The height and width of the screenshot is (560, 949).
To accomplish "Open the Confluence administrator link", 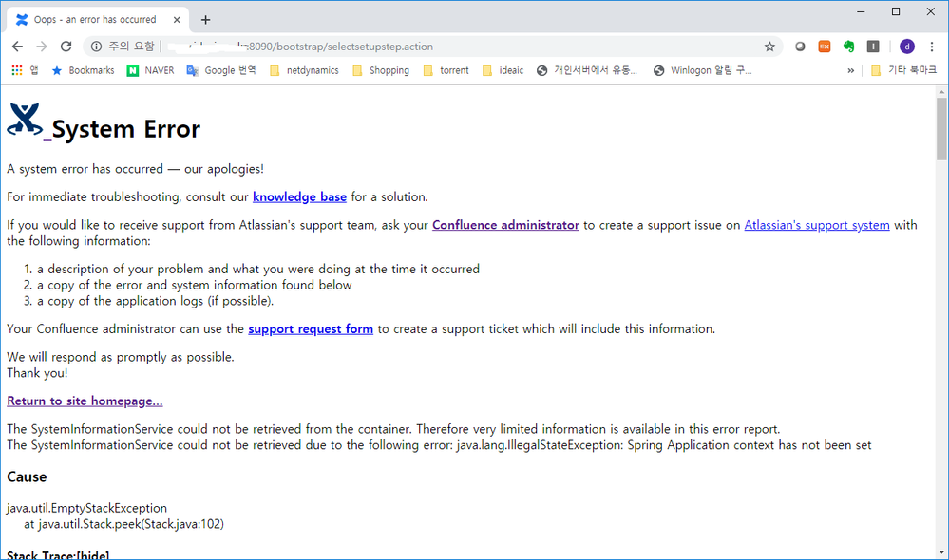I will [x=505, y=225].
